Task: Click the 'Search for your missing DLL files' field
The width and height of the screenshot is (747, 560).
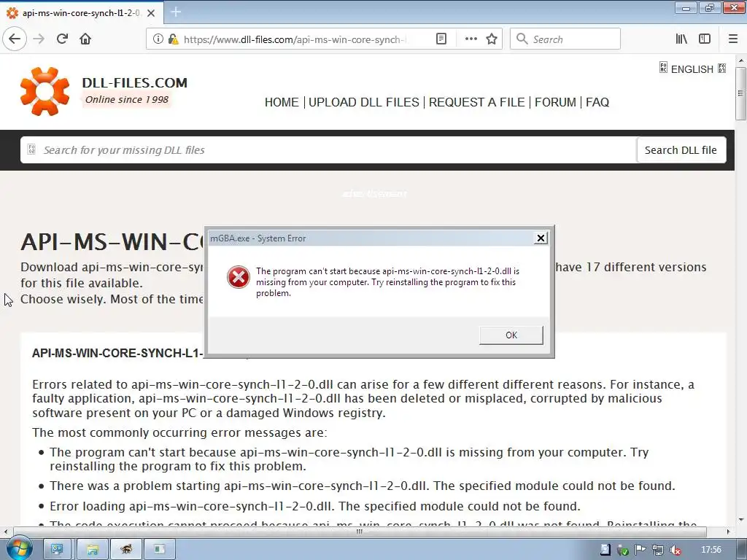Action: [x=329, y=150]
